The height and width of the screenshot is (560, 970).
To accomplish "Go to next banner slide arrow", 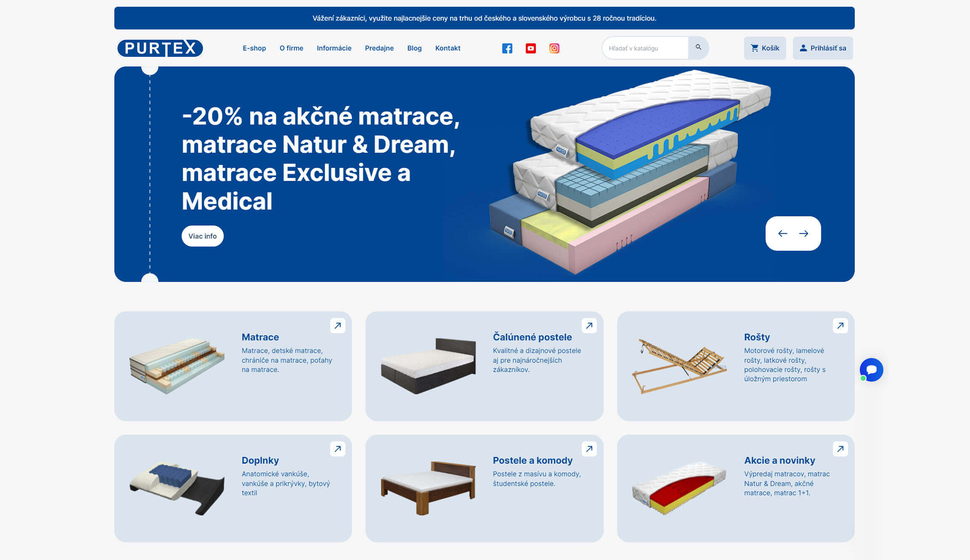I will click(804, 234).
